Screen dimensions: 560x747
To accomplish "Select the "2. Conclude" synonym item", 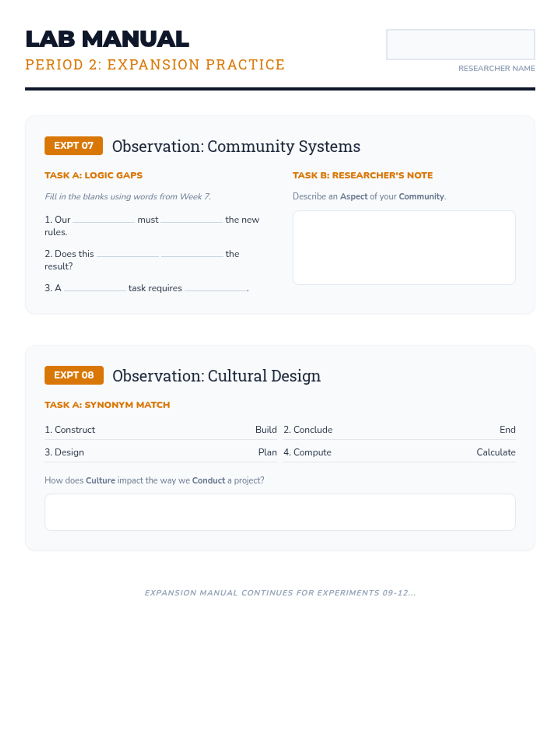I will click(308, 430).
